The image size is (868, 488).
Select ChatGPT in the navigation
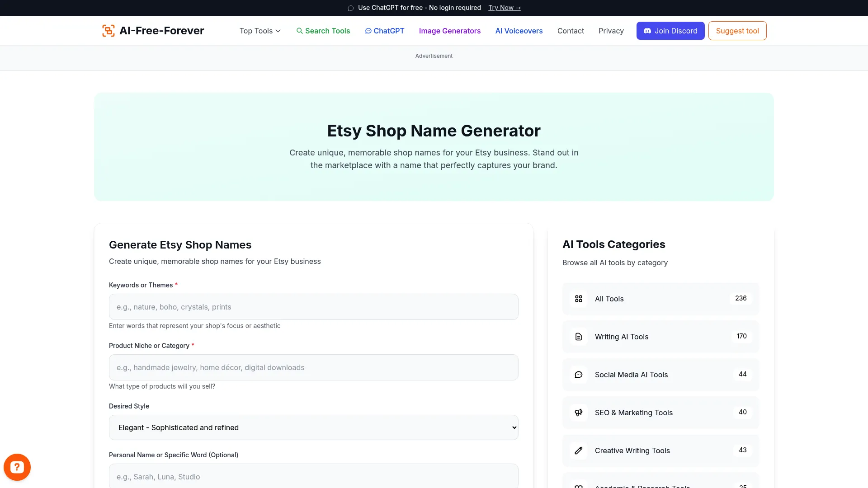coord(385,31)
